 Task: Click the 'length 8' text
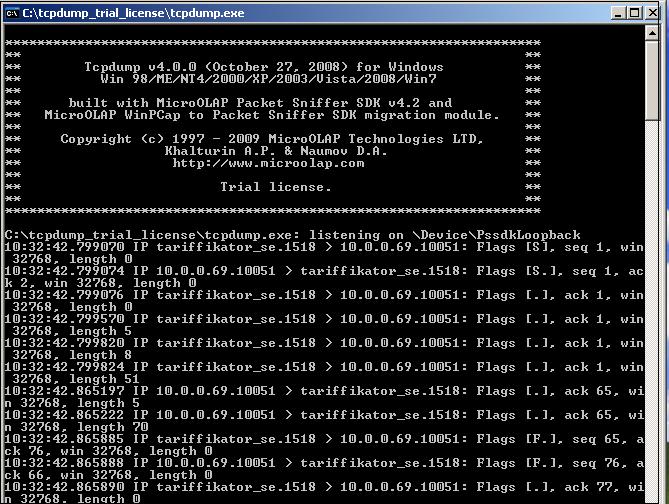(x=100, y=355)
